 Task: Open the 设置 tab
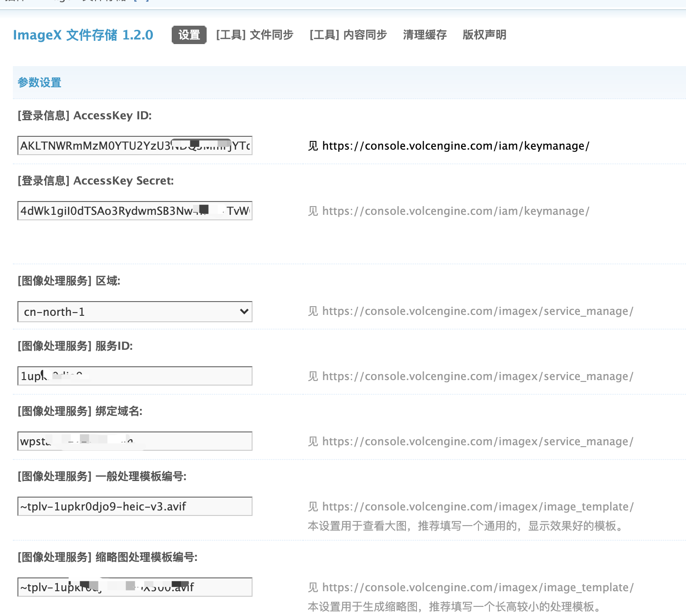(189, 35)
